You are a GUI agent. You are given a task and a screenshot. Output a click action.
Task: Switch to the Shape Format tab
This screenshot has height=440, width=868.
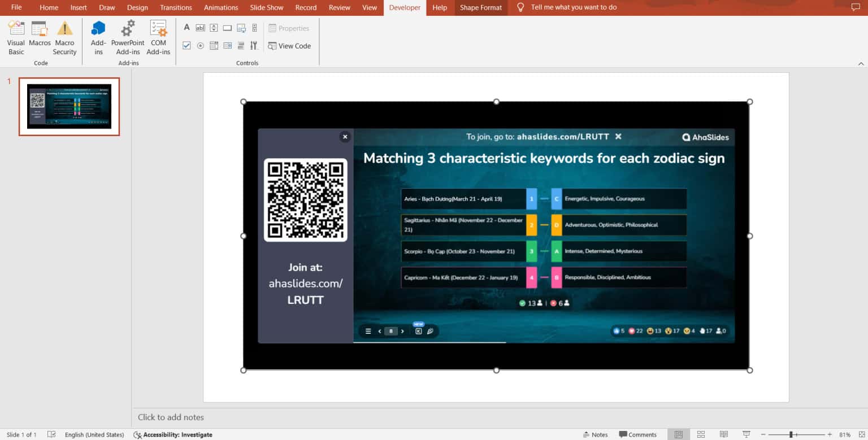click(480, 7)
